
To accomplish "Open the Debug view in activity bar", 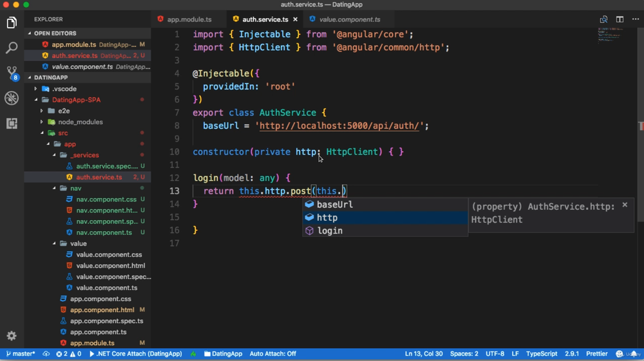I will tap(12, 98).
